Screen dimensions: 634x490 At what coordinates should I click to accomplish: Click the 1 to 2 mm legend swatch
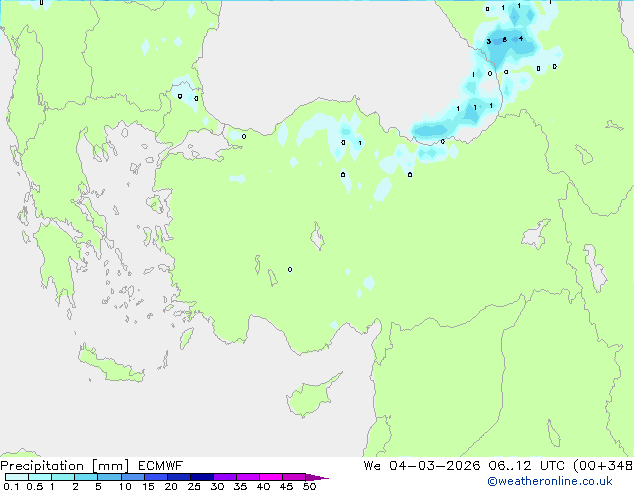click(63, 477)
